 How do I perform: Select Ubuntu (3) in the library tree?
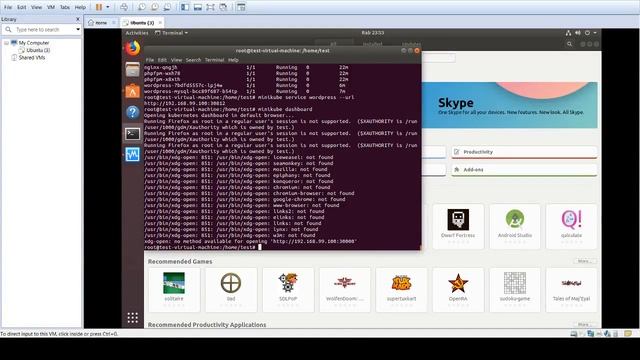38,50
